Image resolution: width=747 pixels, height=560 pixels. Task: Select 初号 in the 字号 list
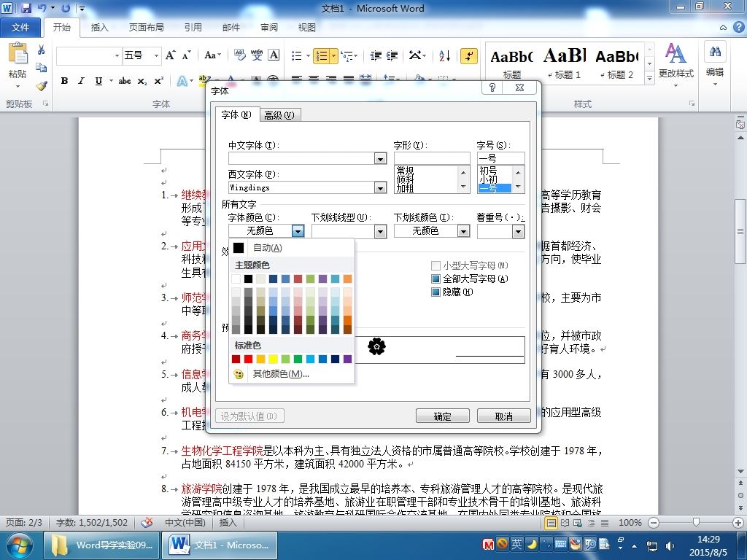point(488,170)
